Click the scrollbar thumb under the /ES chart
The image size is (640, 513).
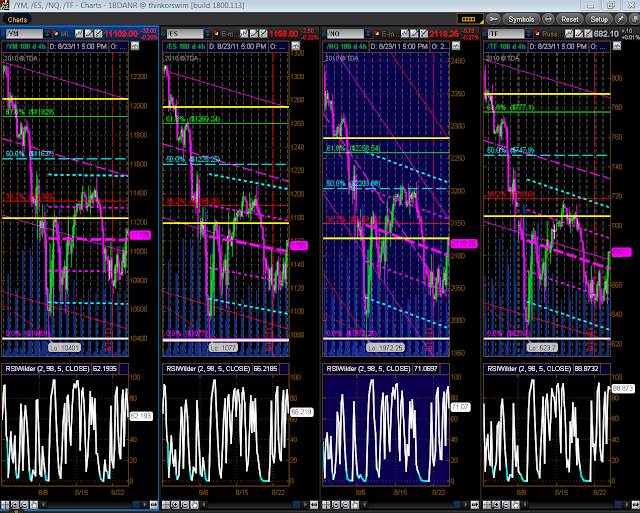tap(297, 505)
